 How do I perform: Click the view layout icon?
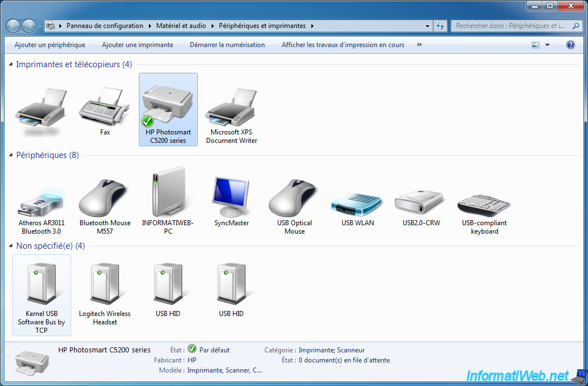tap(535, 45)
